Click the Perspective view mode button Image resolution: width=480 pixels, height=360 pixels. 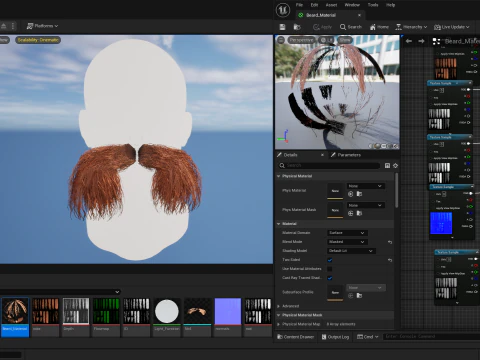point(301,40)
